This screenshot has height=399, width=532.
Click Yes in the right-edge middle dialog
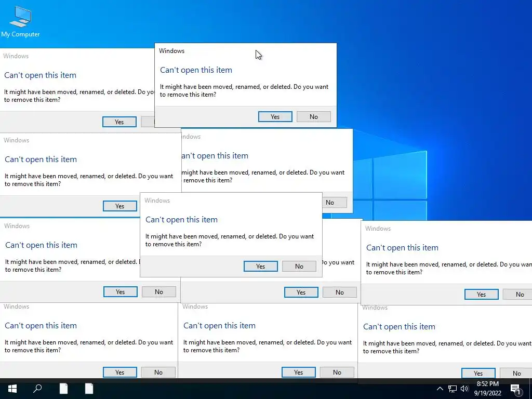[x=482, y=294]
